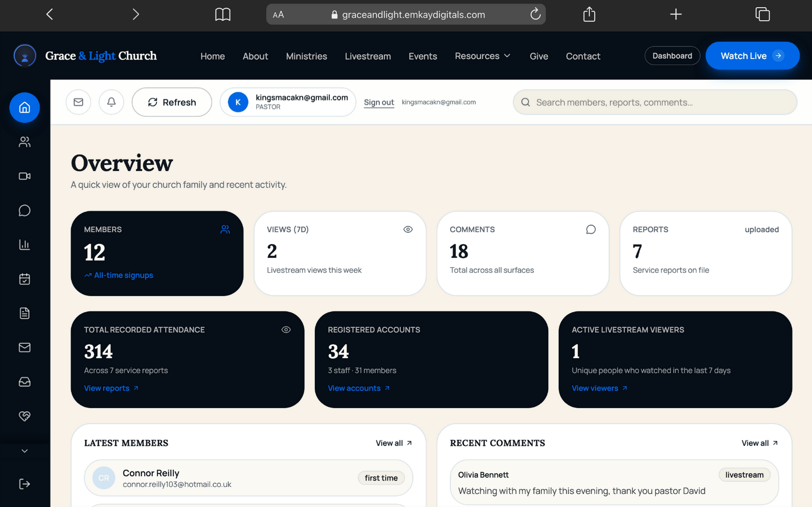Click the Dashboard button
The height and width of the screenshot is (507, 812).
[672, 56]
